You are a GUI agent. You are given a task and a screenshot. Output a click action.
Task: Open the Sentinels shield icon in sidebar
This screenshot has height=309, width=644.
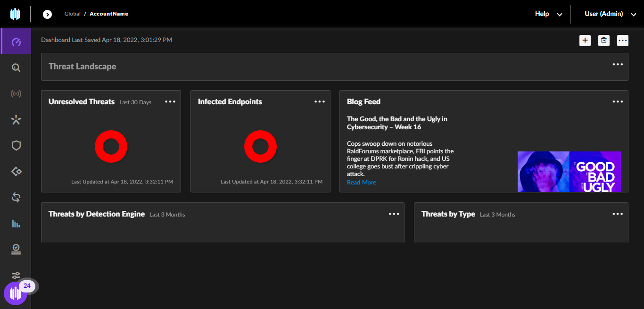(x=16, y=145)
